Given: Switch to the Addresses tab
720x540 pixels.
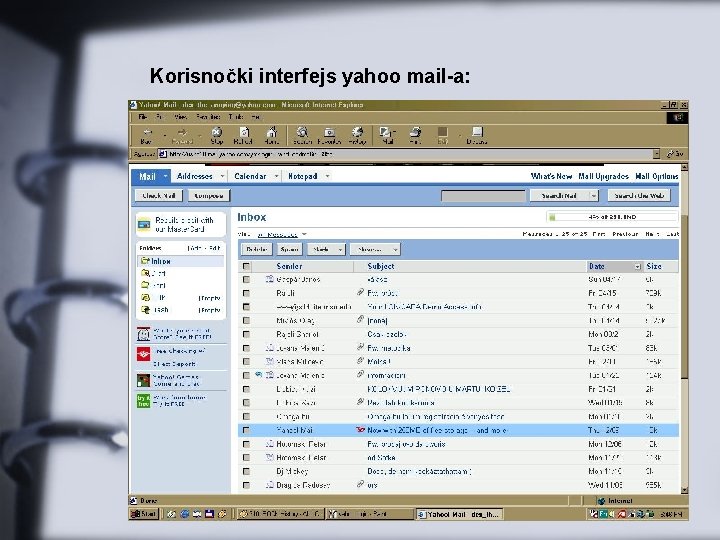Looking at the screenshot, I should pos(195,176).
